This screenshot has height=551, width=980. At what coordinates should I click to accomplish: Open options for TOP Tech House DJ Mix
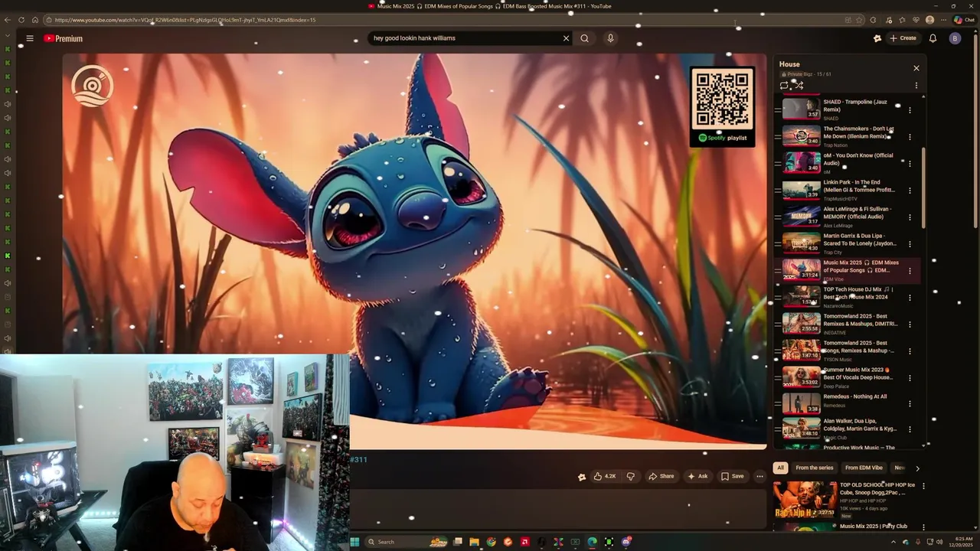coord(910,298)
